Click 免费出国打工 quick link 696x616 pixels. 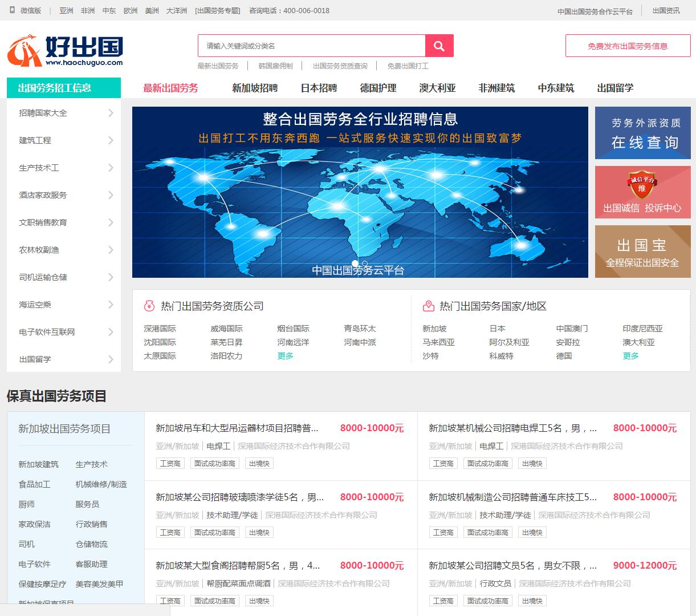(408, 66)
